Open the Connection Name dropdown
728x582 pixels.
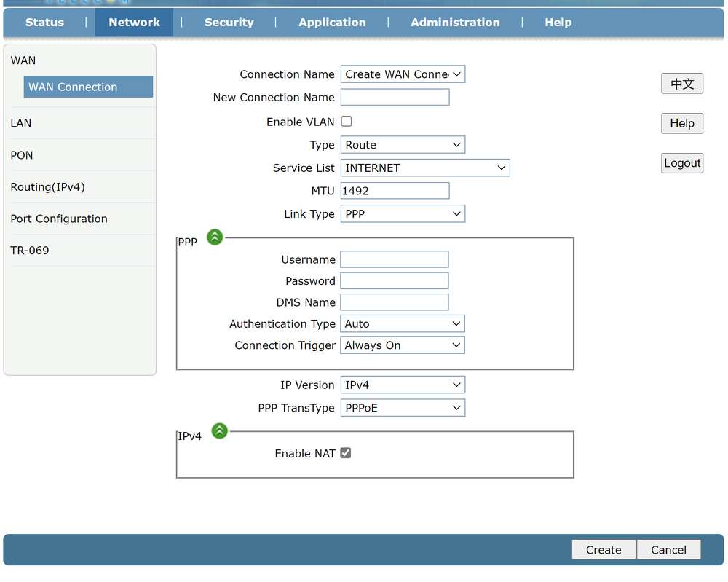[x=403, y=74]
